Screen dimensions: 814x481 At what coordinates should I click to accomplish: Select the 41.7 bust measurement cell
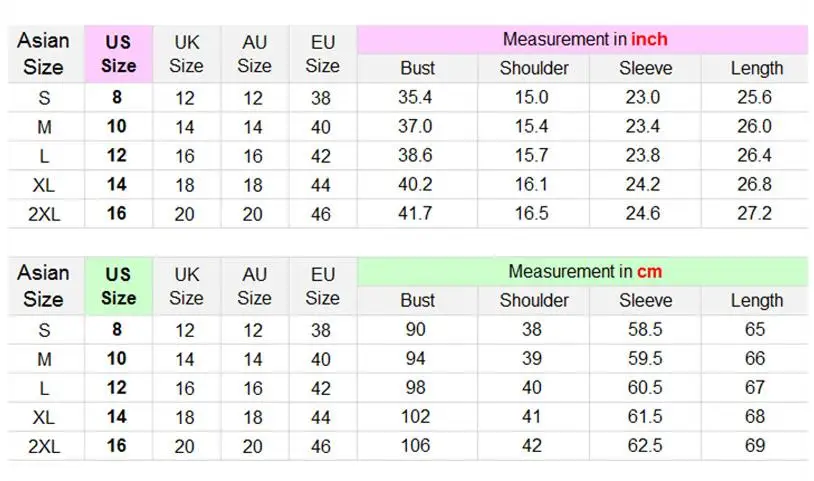coord(417,214)
